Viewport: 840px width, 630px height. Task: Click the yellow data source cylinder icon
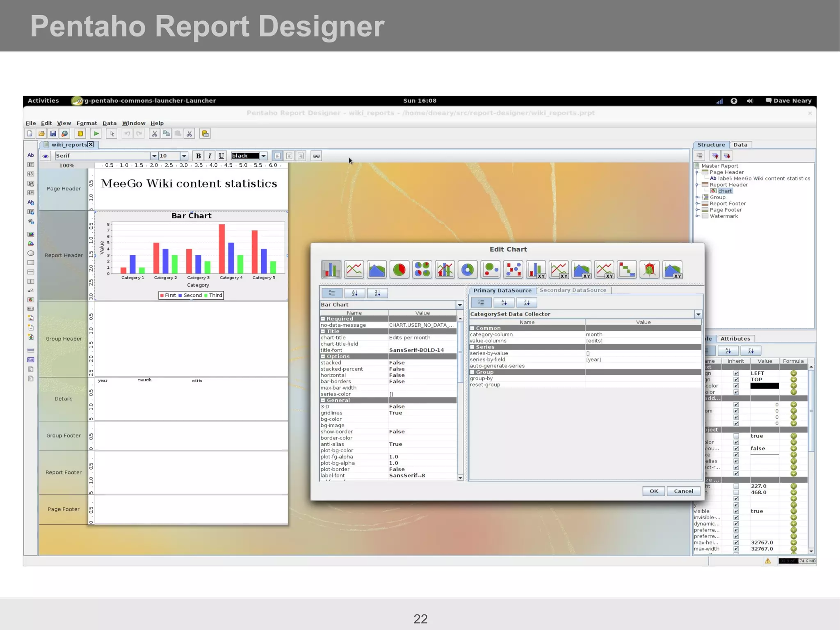80,133
